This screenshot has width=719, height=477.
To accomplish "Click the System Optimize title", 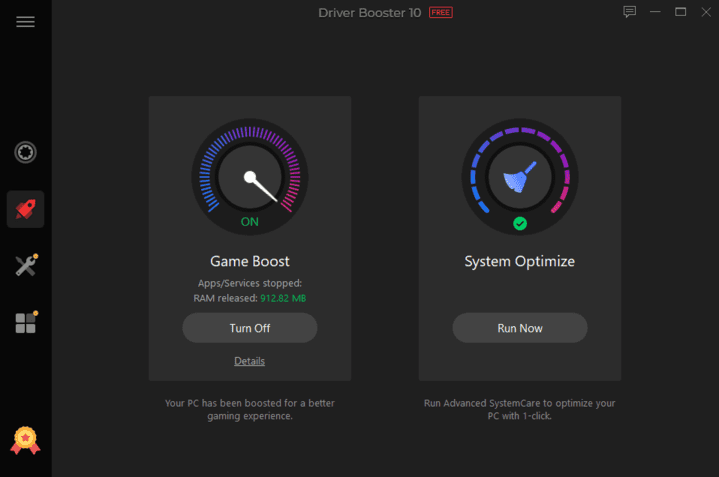I will pyautogui.click(x=520, y=261).
